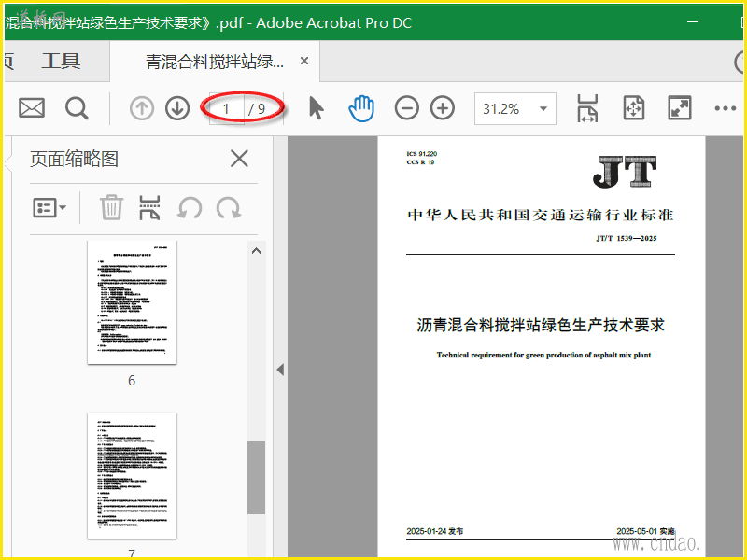Close the open document tab
This screenshot has width=747, height=560.
point(304,61)
